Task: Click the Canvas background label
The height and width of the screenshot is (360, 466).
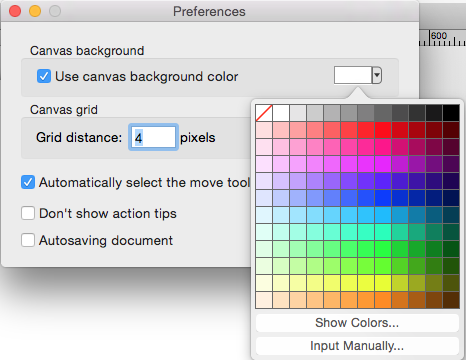Action: (x=87, y=51)
